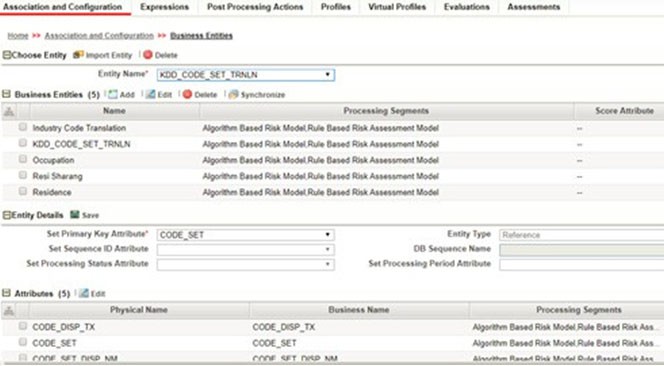
Task: Click Association and Configuration breadcrumb link
Action: coord(99,36)
